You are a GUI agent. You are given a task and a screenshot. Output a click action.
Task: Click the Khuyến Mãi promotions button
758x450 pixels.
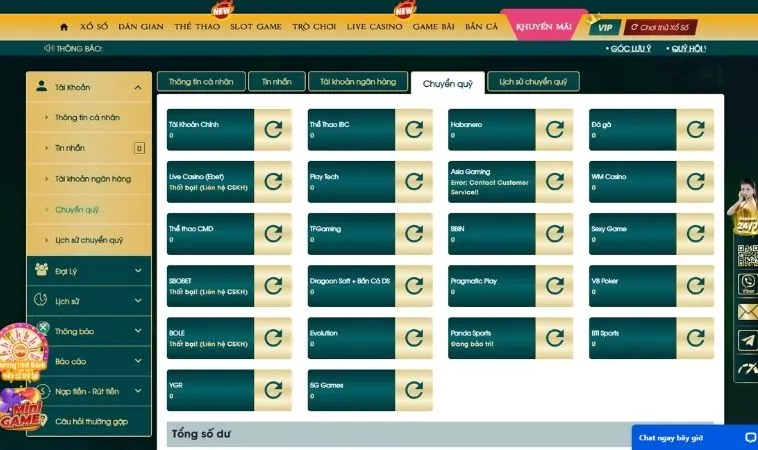(541, 26)
